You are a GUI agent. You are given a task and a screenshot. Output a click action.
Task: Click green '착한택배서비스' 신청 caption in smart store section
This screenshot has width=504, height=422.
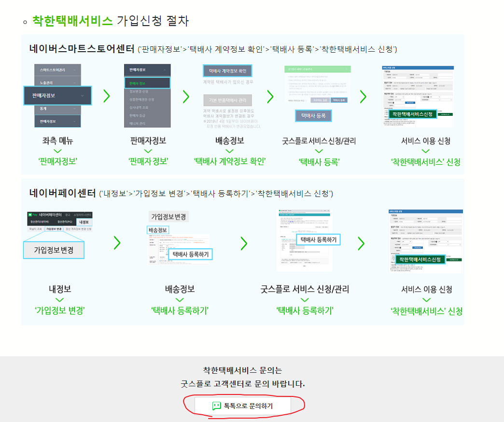[x=426, y=162]
